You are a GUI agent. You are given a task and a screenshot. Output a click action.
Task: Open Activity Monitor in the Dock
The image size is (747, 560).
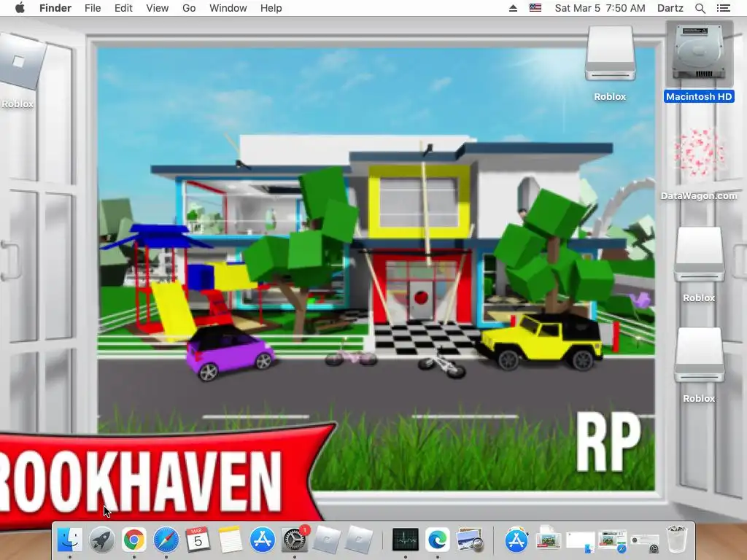(x=406, y=540)
